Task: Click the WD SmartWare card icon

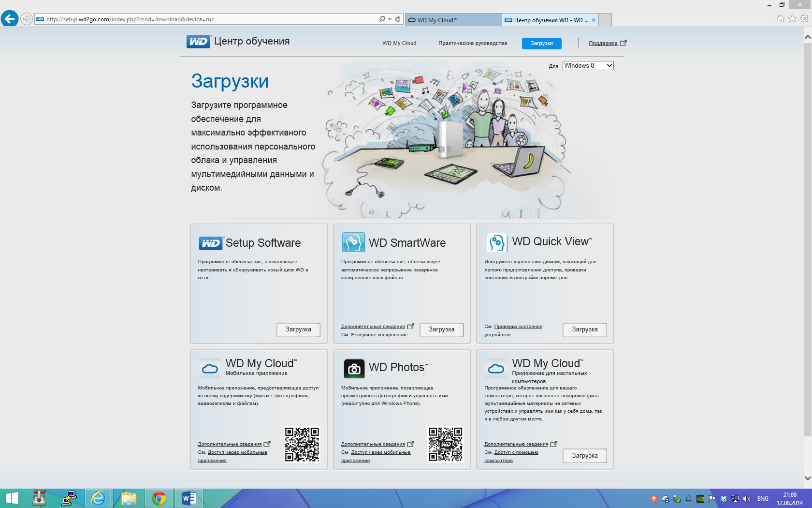Action: tap(353, 242)
